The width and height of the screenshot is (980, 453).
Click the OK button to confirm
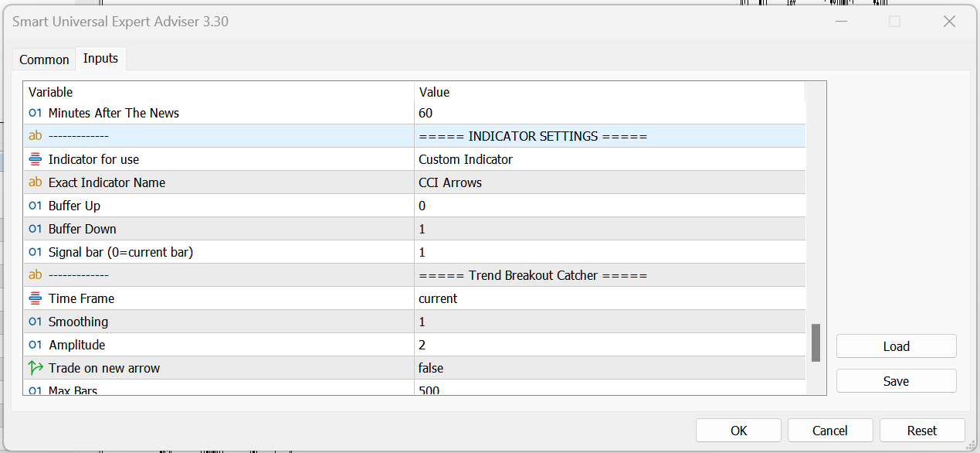click(738, 431)
